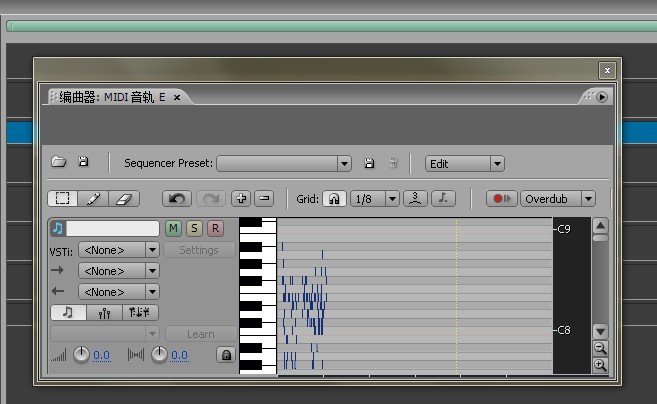Click the green progress bar at top
Viewport: 657px width, 404px height.
point(332,26)
